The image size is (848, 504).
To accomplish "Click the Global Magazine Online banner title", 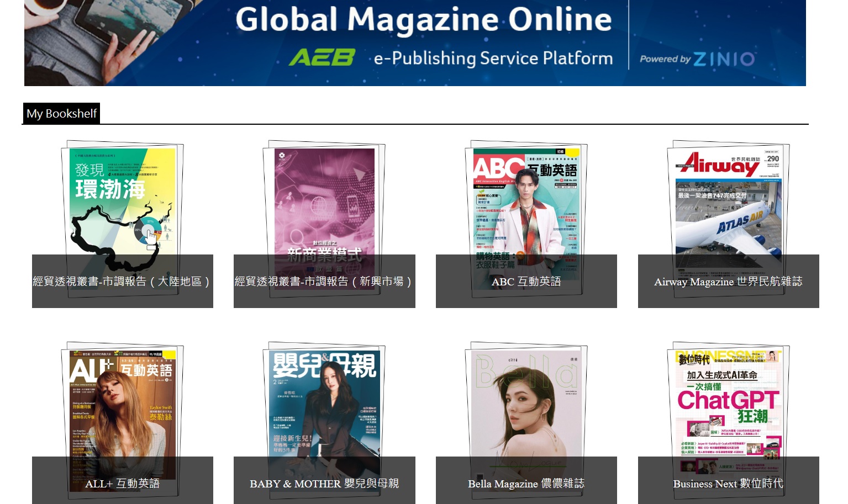I will [424, 19].
